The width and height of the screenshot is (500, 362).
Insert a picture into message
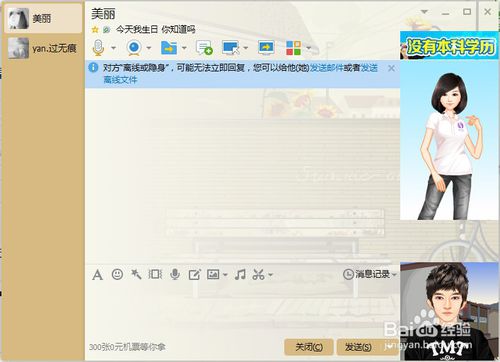pyautogui.click(x=213, y=274)
